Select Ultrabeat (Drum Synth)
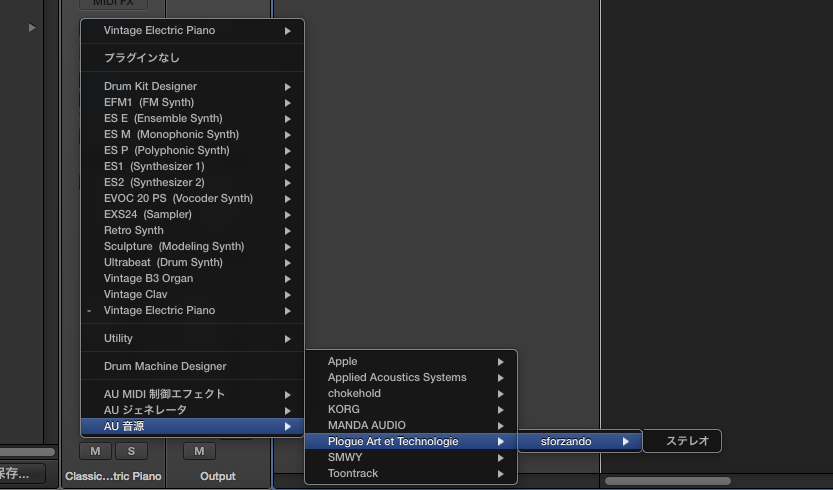 pos(192,262)
